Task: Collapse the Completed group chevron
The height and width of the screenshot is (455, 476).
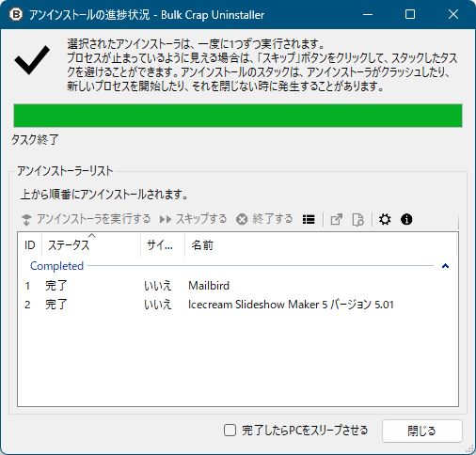Action: click(445, 266)
